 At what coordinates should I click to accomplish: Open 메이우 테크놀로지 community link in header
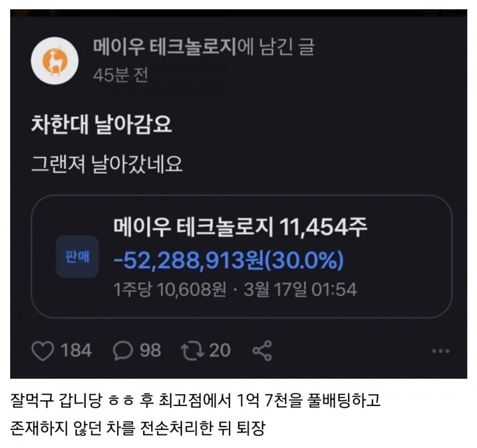click(x=165, y=47)
